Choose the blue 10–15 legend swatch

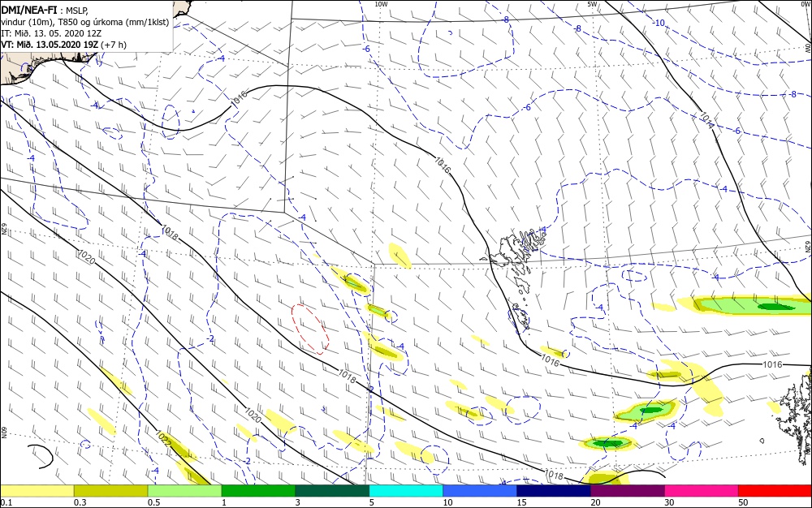pos(480,491)
